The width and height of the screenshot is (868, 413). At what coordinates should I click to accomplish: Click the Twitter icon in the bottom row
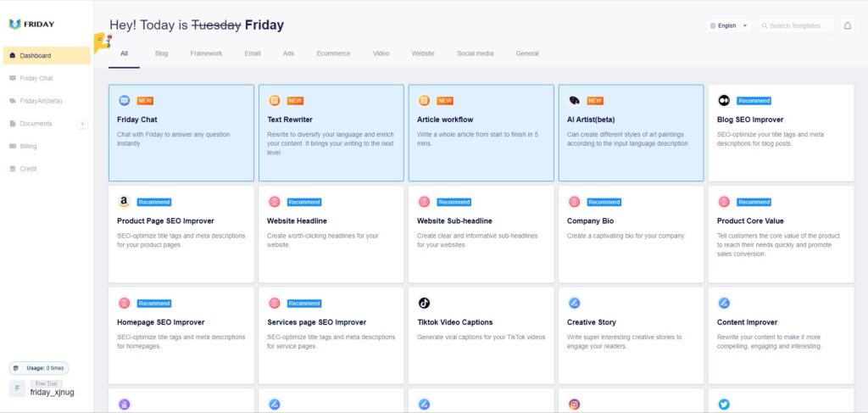click(x=724, y=405)
